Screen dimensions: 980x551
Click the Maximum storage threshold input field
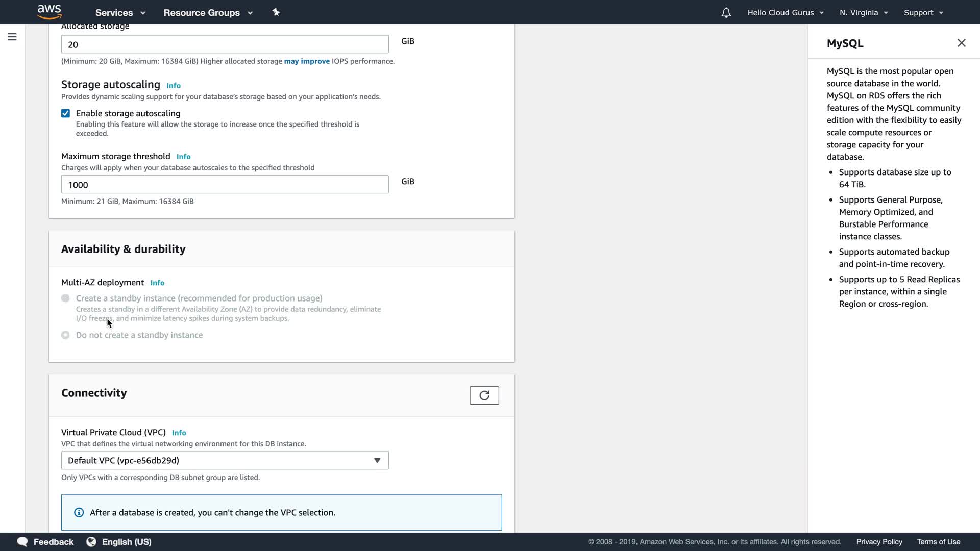click(225, 185)
